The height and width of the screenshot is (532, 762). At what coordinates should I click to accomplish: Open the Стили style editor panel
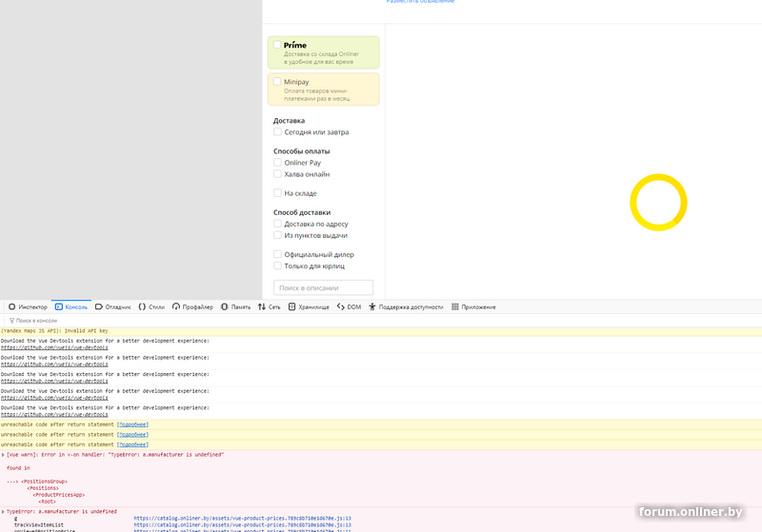(151, 306)
